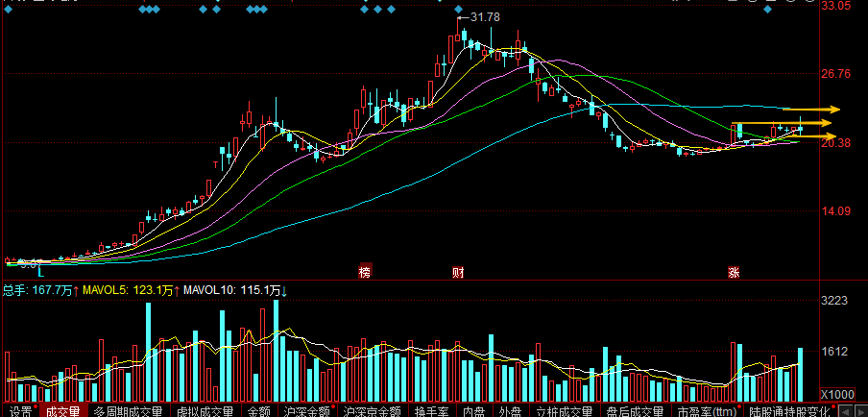Select the topmost yellow arrow annotation
Screen dimensions: 868x417
click(811, 110)
